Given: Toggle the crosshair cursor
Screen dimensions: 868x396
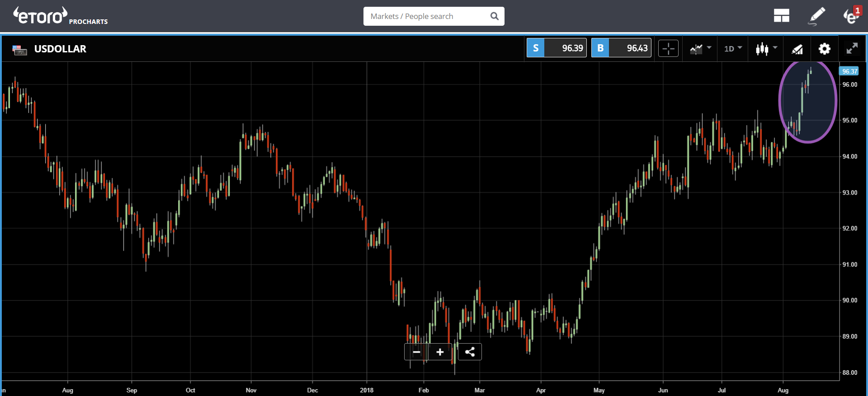Looking at the screenshot, I should (x=668, y=48).
